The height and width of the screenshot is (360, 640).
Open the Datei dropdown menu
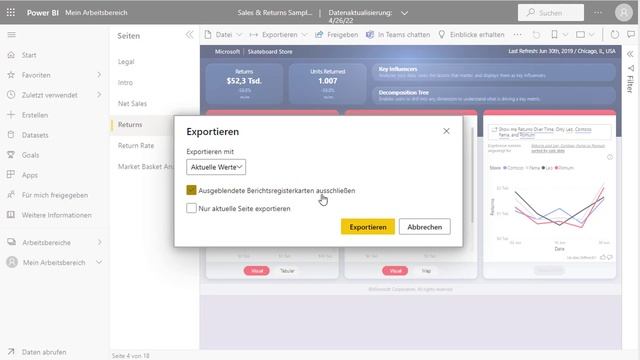point(223,35)
